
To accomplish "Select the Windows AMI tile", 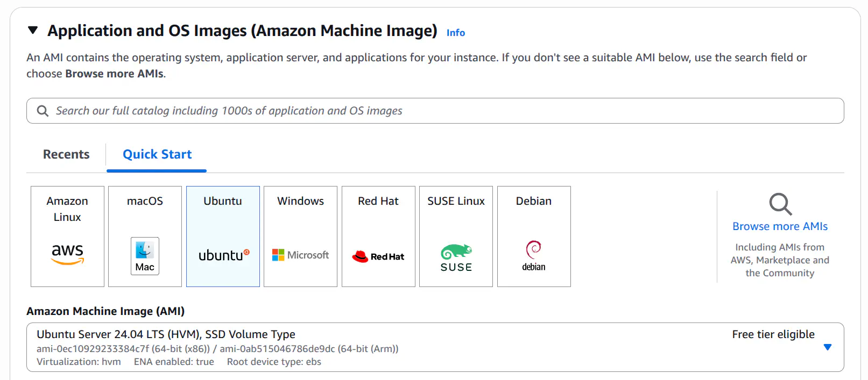I will 300,236.
